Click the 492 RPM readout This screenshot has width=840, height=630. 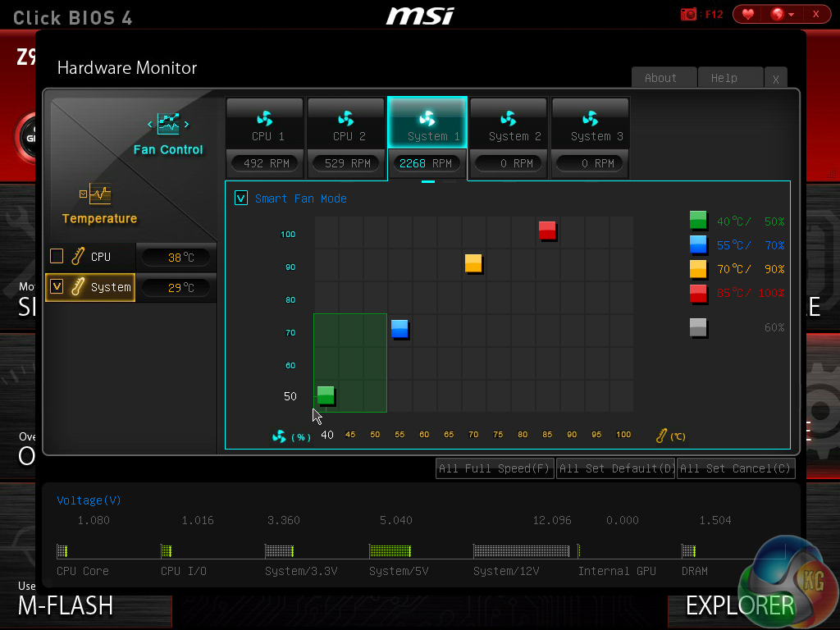267,163
